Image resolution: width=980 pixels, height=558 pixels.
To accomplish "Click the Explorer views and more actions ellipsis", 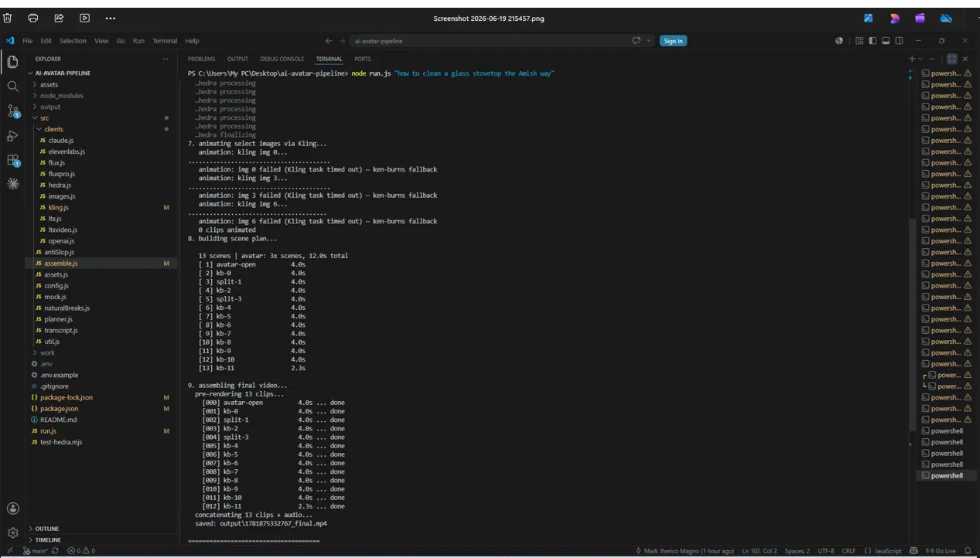I will click(166, 59).
